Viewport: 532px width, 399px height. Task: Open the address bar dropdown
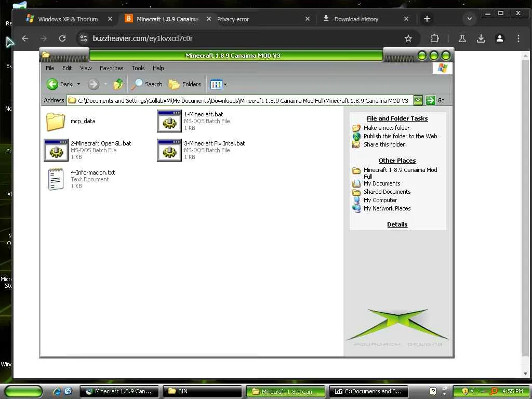(x=418, y=100)
